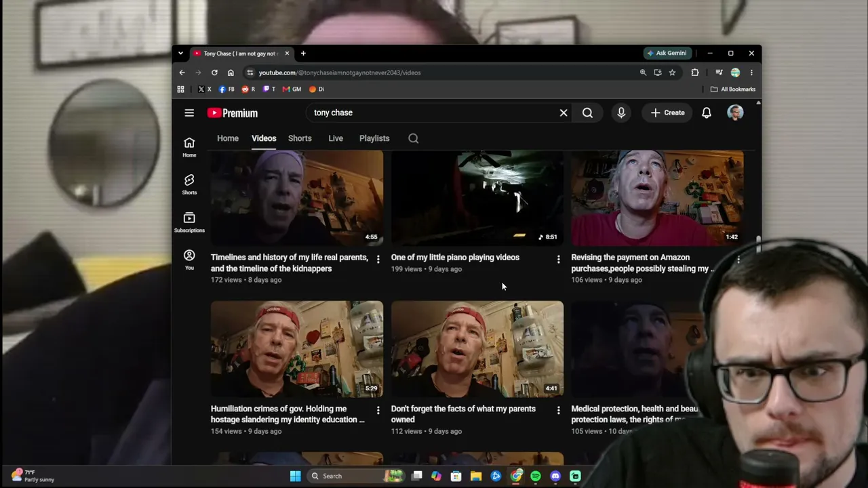Open the GM Gmail bookmark
This screenshot has width=868, height=488.
(292, 89)
